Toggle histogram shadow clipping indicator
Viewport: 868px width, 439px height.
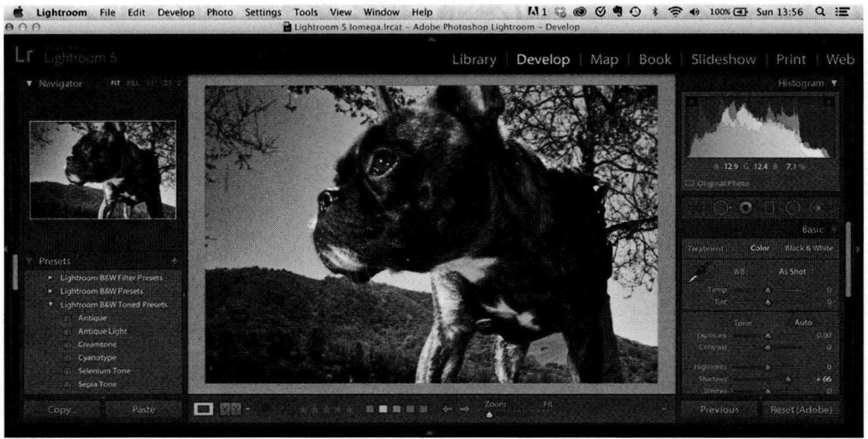691,102
